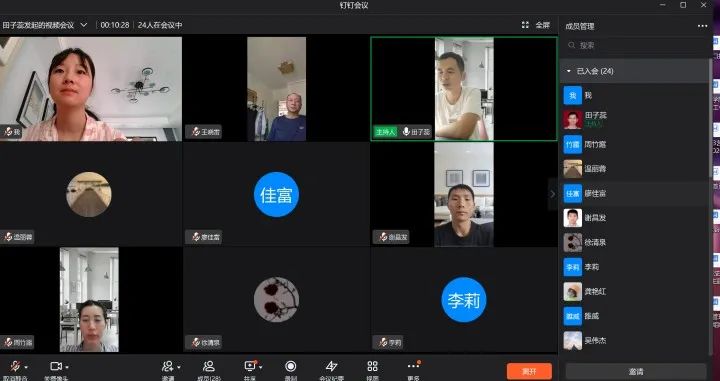The width and height of the screenshot is (720, 381).
Task: Select 李莉 in the member list
Action: point(634,267)
